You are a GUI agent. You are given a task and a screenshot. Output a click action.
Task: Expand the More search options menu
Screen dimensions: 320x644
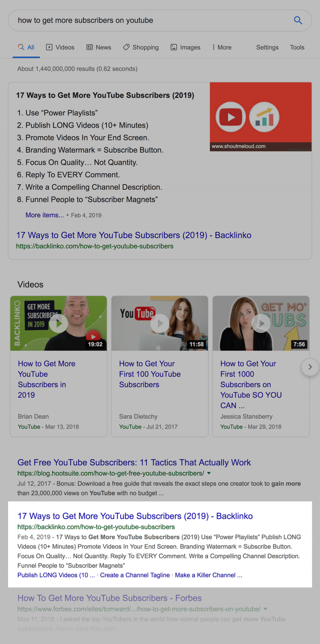[221, 47]
